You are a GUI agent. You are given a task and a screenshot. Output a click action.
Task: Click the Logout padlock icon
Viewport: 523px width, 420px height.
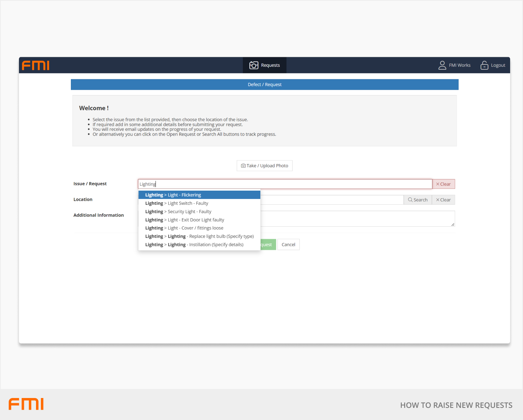click(484, 65)
